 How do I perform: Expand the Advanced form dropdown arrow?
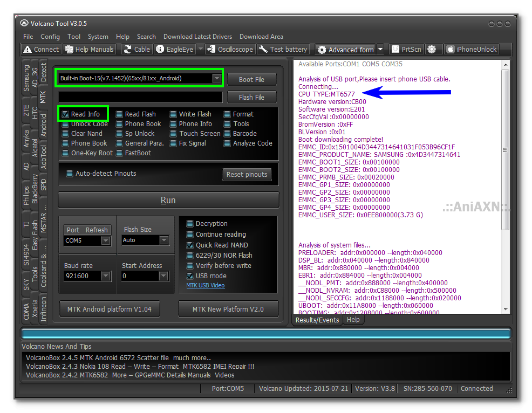[x=380, y=50]
